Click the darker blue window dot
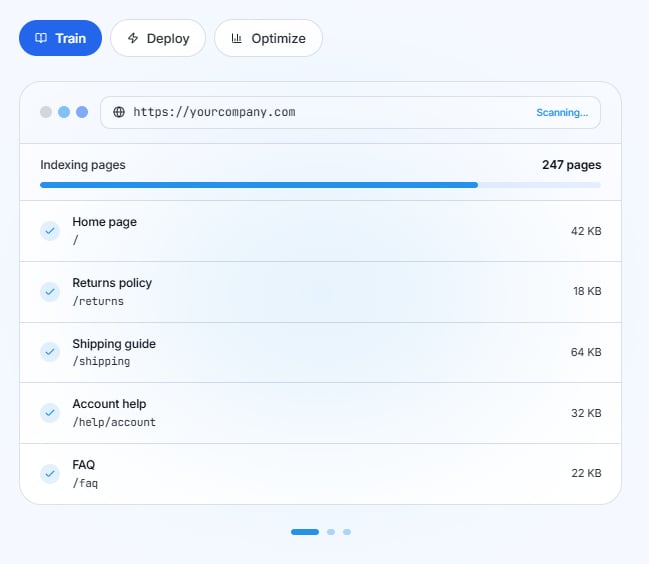 [x=82, y=112]
